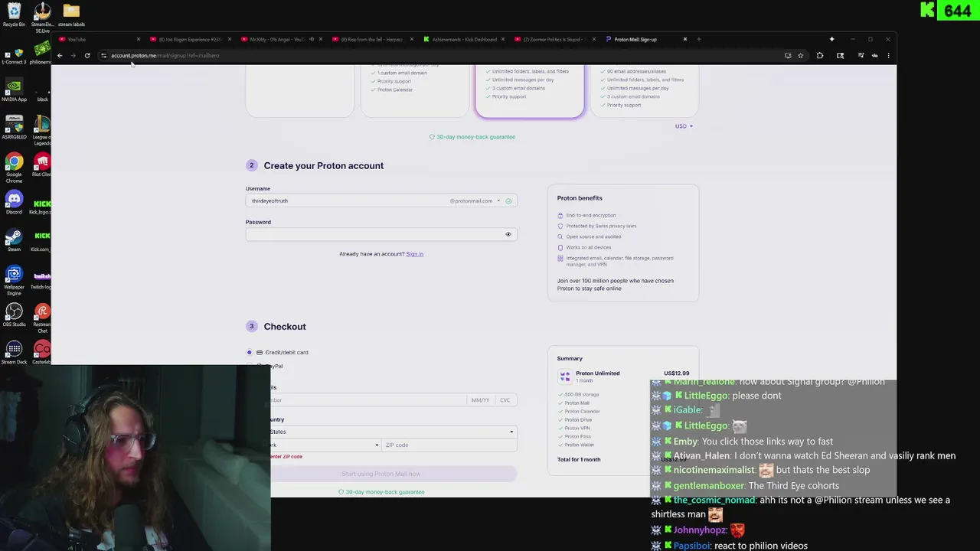The width and height of the screenshot is (980, 551).
Task: Click the browser back arrow
Action: pyautogui.click(x=60, y=55)
